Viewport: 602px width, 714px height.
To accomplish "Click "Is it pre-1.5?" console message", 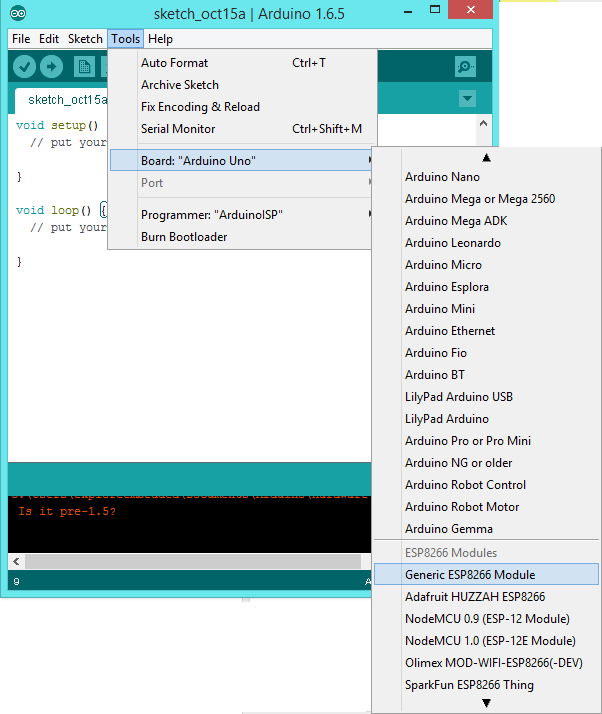I will tap(67, 511).
